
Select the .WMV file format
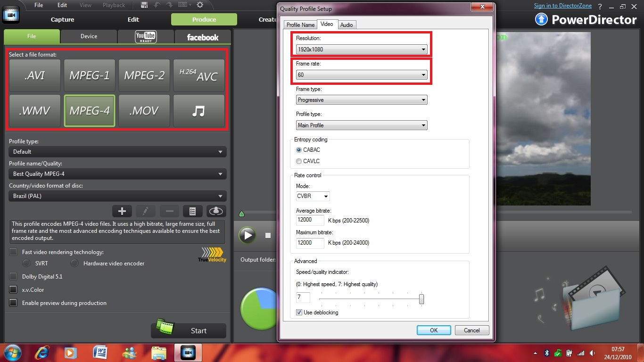(35, 111)
